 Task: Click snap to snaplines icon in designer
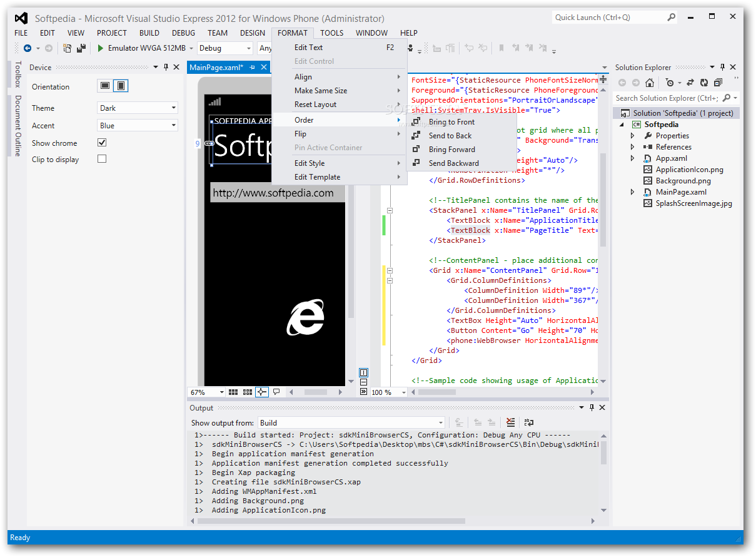tap(261, 392)
